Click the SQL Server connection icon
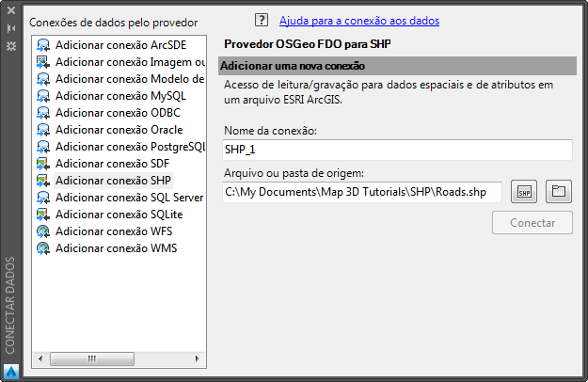Screen dimensions: 588x382 click(x=43, y=198)
